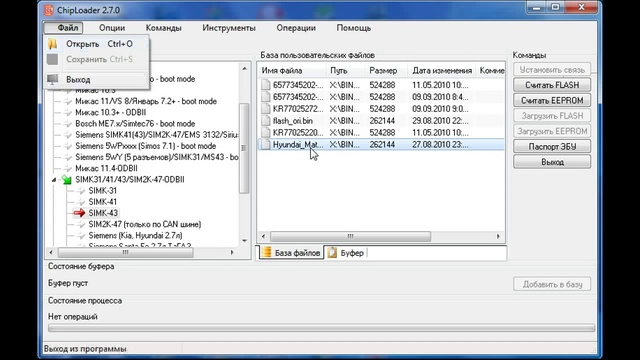Choose Открыть Ctrl+O from File menu

point(96,44)
